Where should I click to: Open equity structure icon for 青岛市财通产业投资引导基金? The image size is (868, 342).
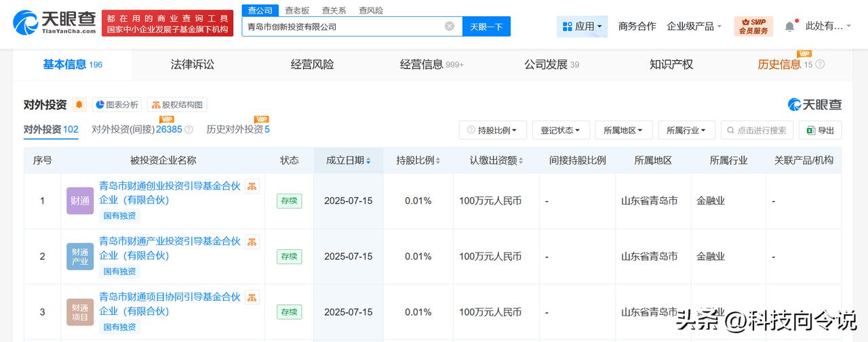(x=252, y=242)
